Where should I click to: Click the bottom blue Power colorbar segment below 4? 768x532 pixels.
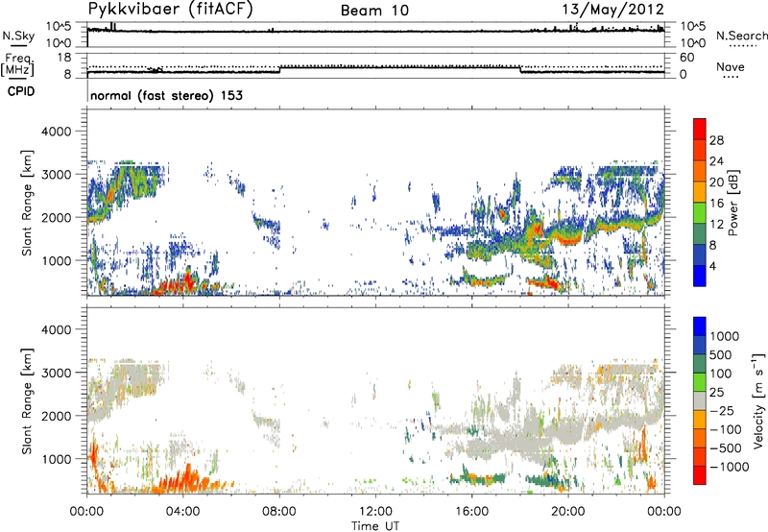(700, 277)
